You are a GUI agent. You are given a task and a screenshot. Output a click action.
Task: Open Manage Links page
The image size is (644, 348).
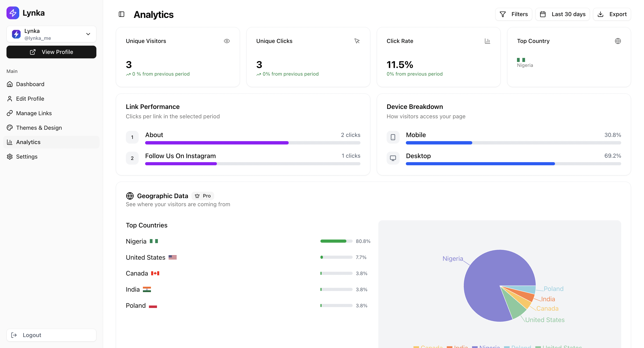[51, 113]
